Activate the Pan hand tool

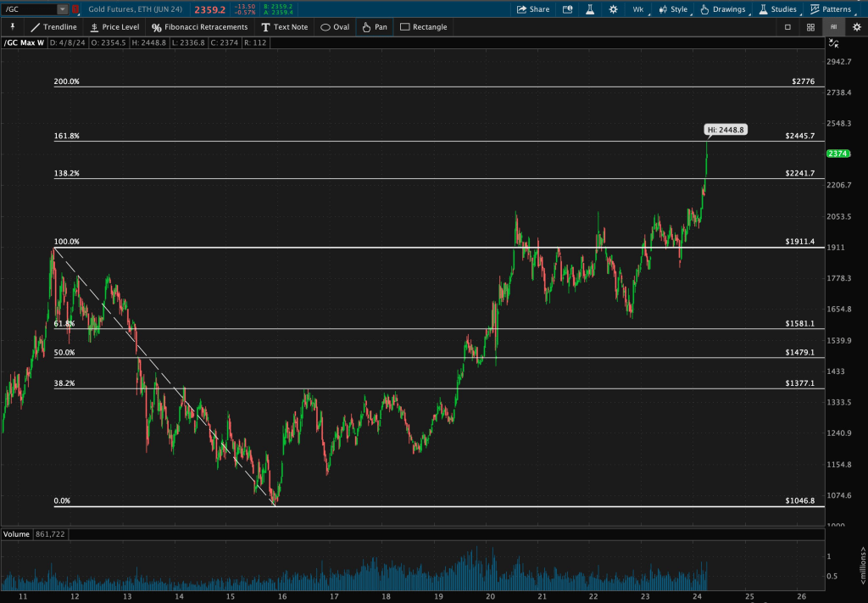click(374, 26)
